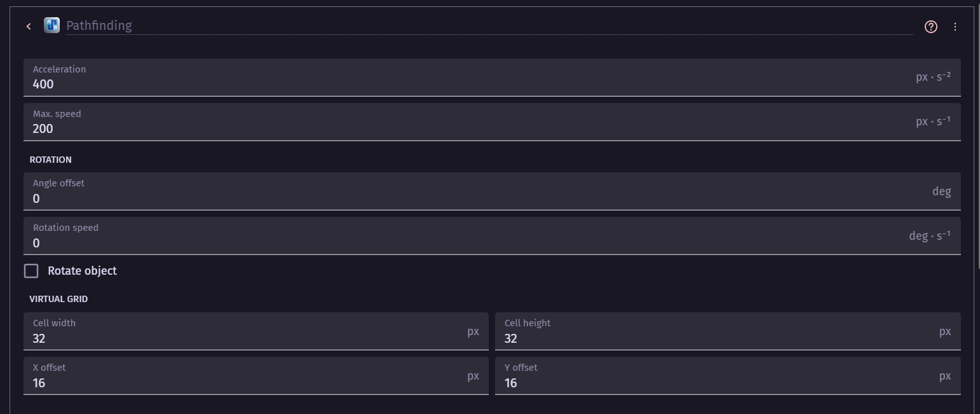Screen dimensions: 980x414
Task: Enable the Rotate object checkbox
Action: pos(31,271)
